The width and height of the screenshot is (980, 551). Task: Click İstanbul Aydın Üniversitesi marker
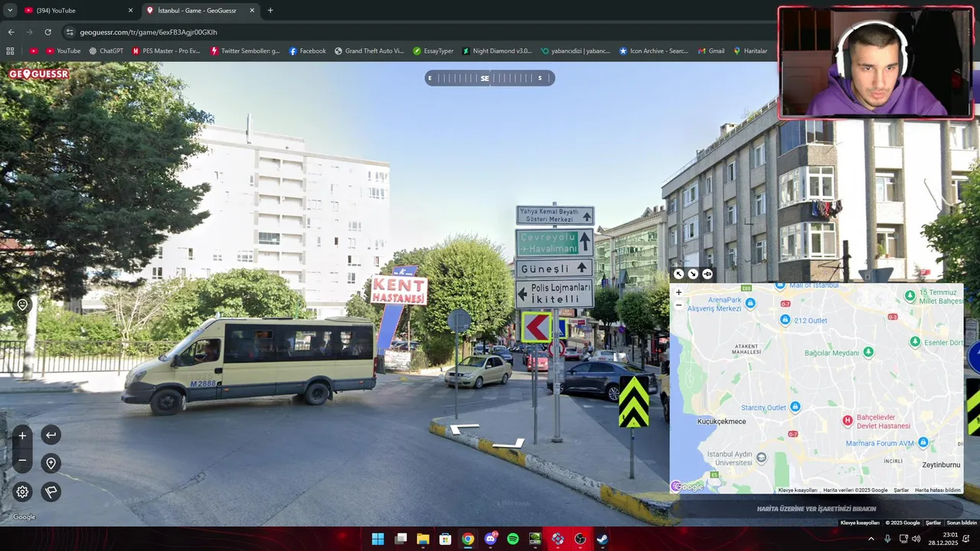(761, 458)
